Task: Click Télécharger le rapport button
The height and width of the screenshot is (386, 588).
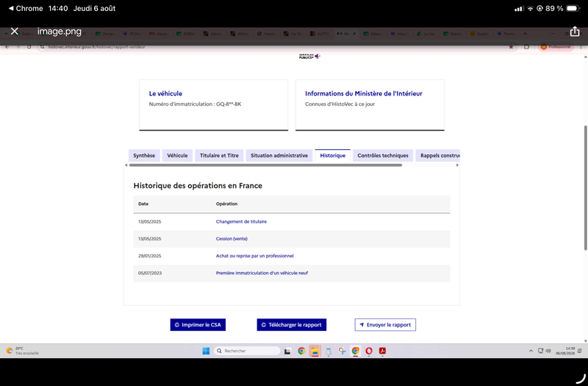Action: point(291,325)
